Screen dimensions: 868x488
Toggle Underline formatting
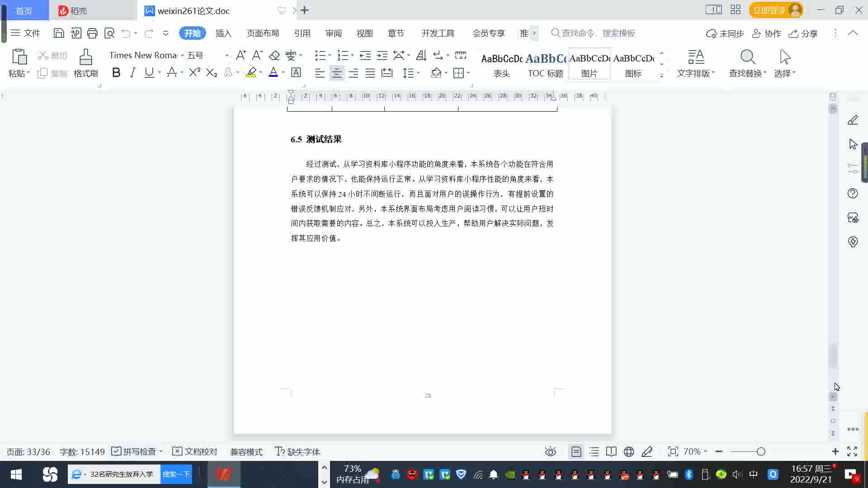149,72
